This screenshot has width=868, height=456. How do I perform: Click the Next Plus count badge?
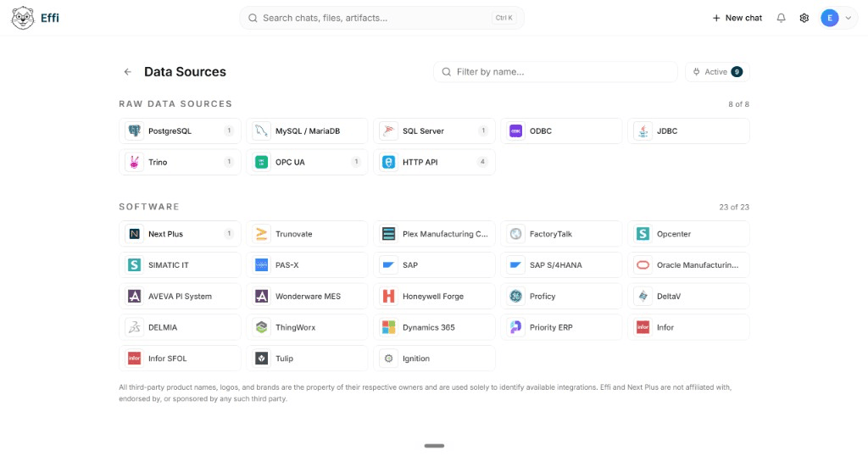click(x=229, y=234)
